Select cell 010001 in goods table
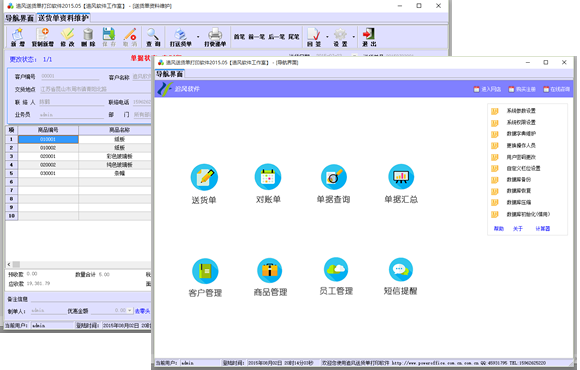Viewport: 580px width, 370px height. tap(48, 139)
